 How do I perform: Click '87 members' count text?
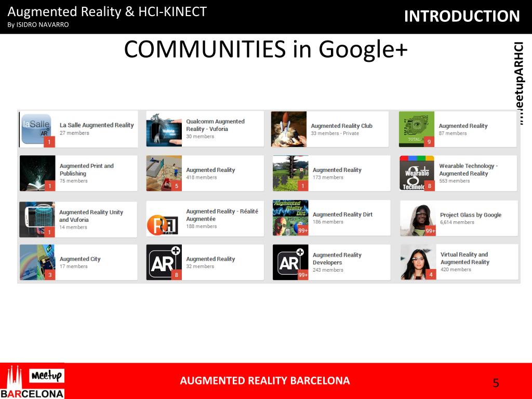453,134
